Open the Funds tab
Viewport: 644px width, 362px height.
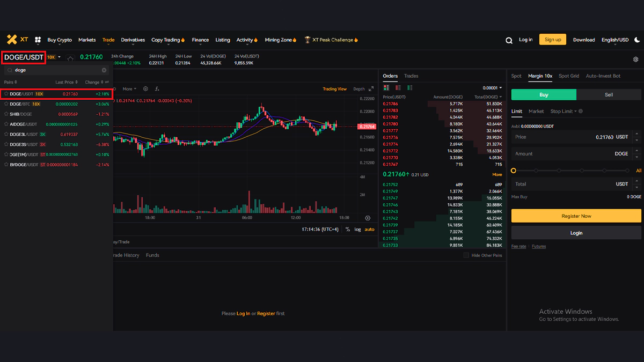pyautogui.click(x=152, y=255)
